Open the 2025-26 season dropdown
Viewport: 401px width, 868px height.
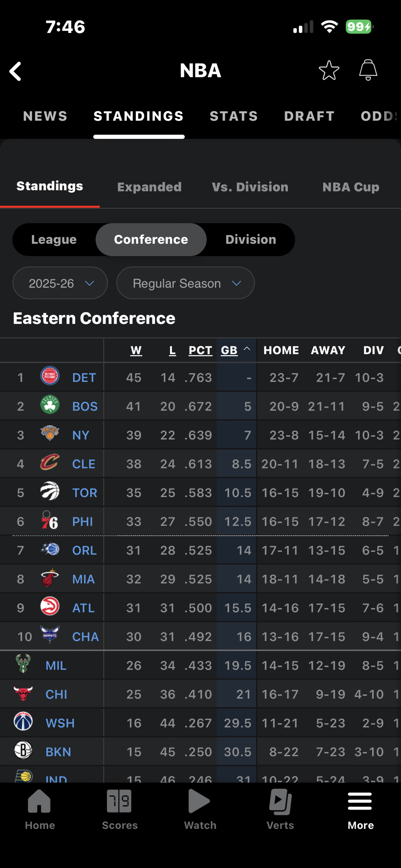(60, 283)
